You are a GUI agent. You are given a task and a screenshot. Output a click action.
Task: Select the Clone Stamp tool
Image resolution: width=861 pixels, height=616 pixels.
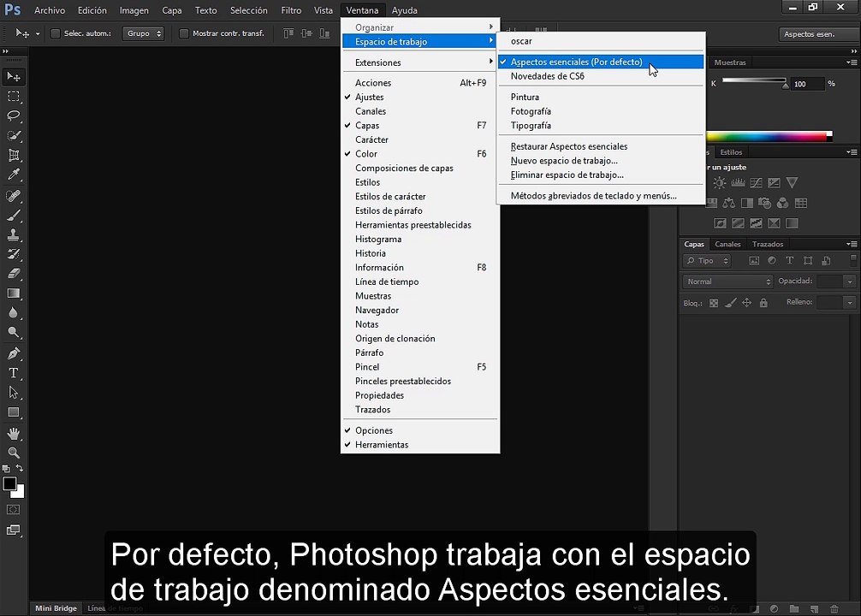pyautogui.click(x=13, y=235)
